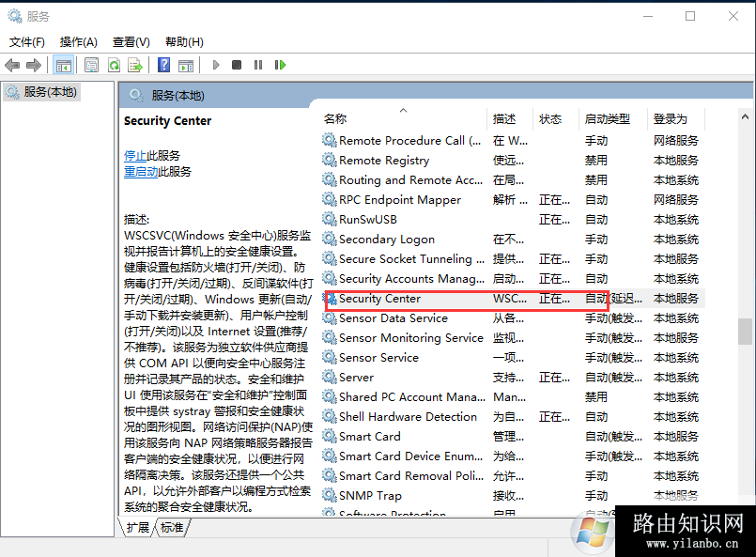Click the gear icon beside Remote Procedure Call
756x557 pixels.
click(x=330, y=140)
